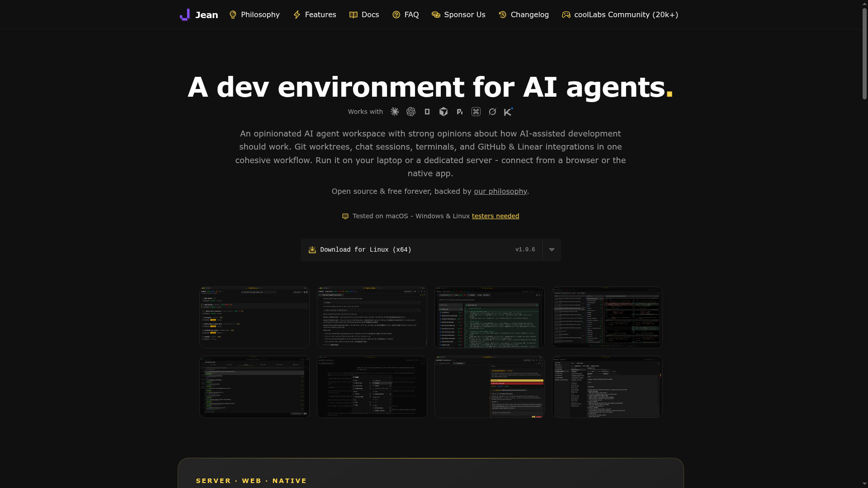Click the 'A dev environment for AI agents' headline
The height and width of the screenshot is (488, 868).
point(430,87)
